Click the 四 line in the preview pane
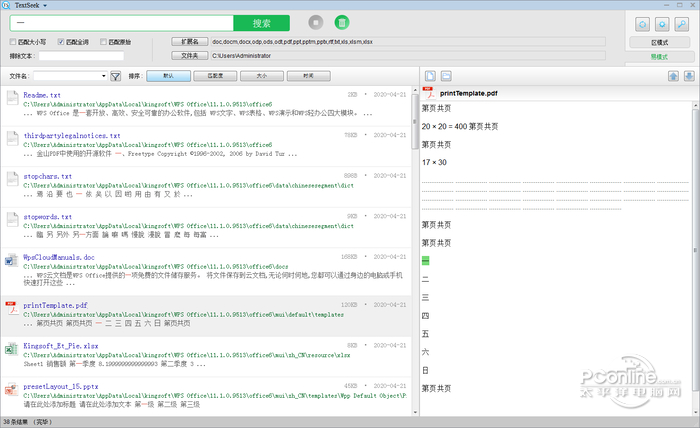700x428 pixels. point(425,316)
